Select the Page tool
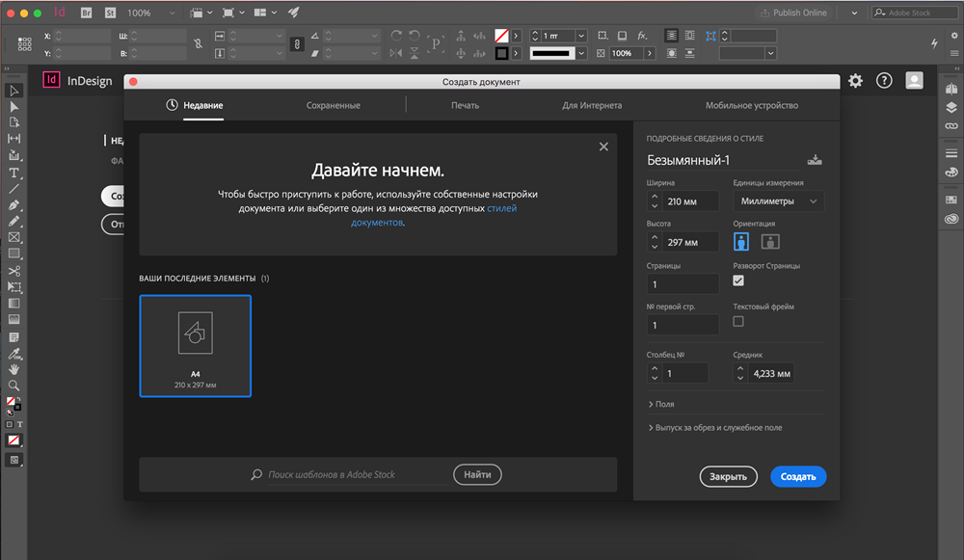964x560 pixels. point(13,122)
